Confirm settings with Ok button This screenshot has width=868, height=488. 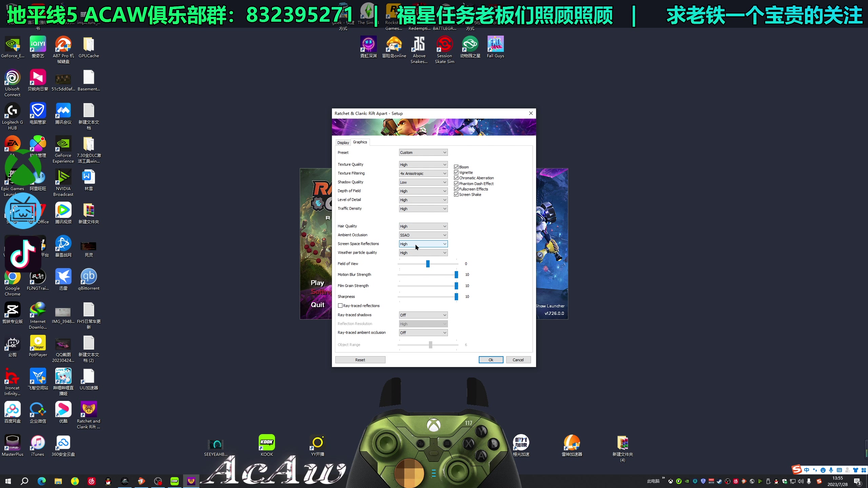[491, 360]
